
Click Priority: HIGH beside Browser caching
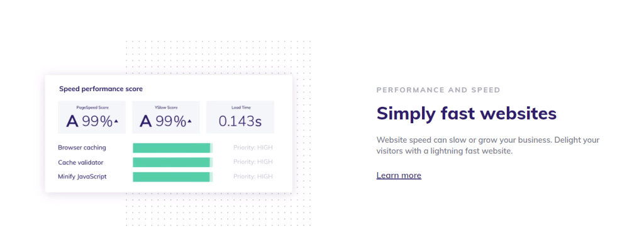tap(253, 148)
